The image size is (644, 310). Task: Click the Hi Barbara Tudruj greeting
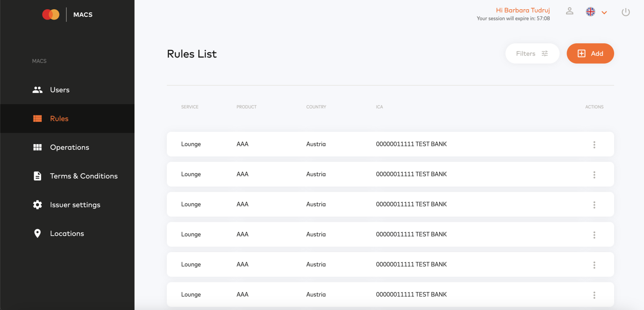(522, 10)
